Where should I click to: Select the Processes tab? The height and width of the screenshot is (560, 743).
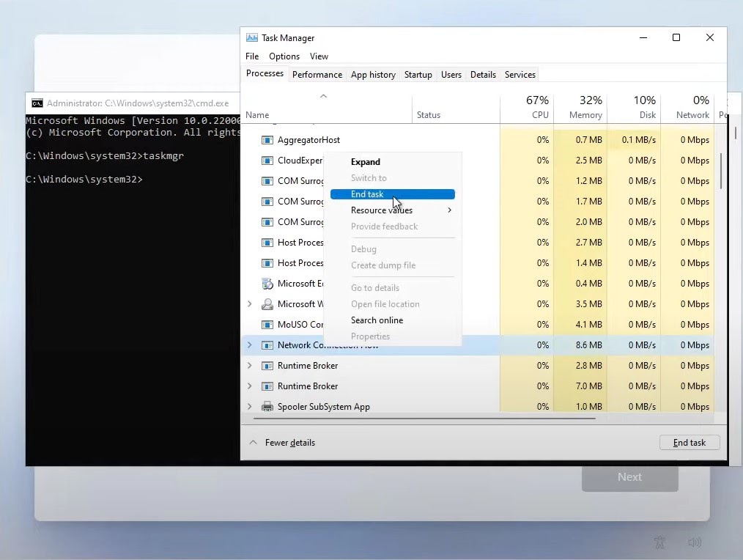(x=265, y=73)
